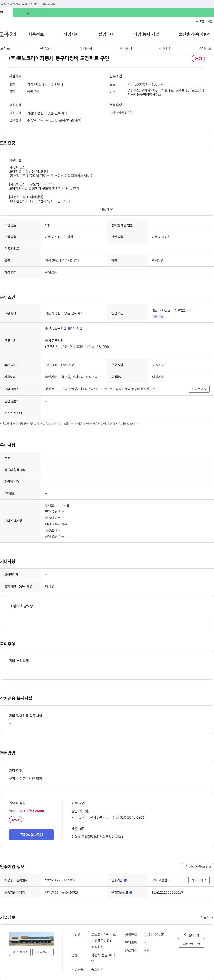Click 중소기업 company size value

click(x=97, y=969)
